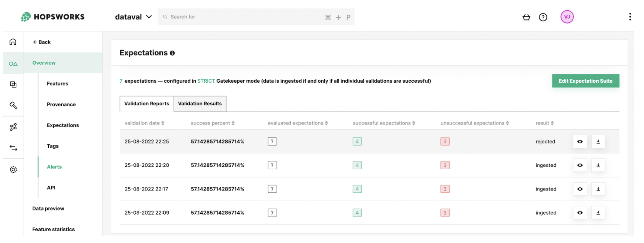Click the data transfer arrows sidebar icon

click(13, 148)
